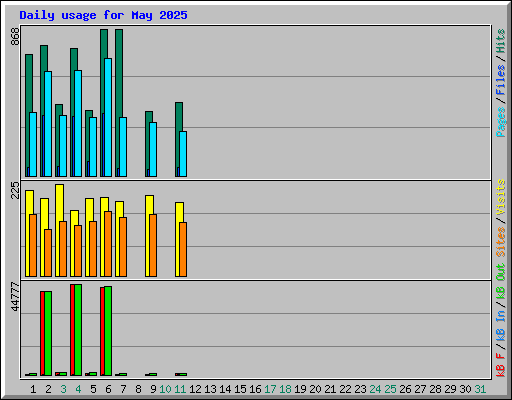The height and width of the screenshot is (400, 512).
Task: Select day 8 label on the x-axis
Action: (138, 389)
